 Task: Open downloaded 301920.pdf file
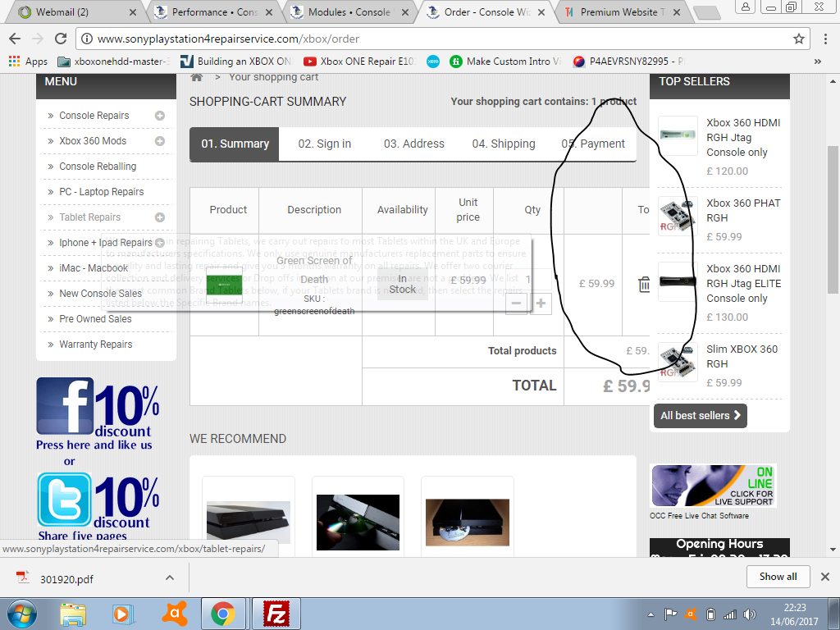66,579
